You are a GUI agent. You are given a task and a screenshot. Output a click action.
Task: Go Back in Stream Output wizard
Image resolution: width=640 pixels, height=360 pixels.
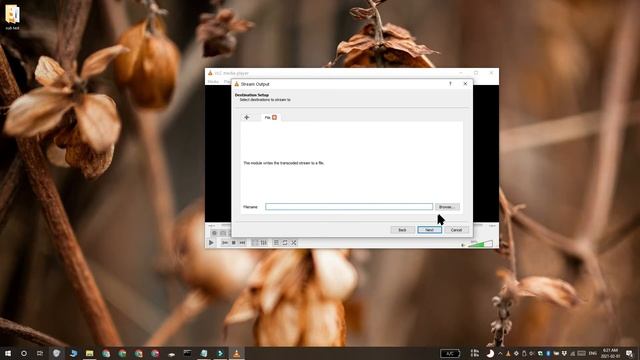tap(402, 230)
